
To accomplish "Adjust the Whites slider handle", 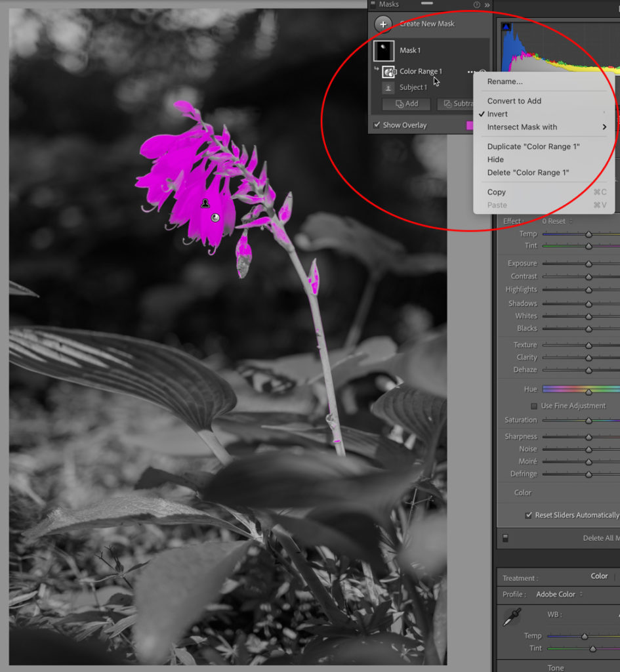I will pos(589,317).
